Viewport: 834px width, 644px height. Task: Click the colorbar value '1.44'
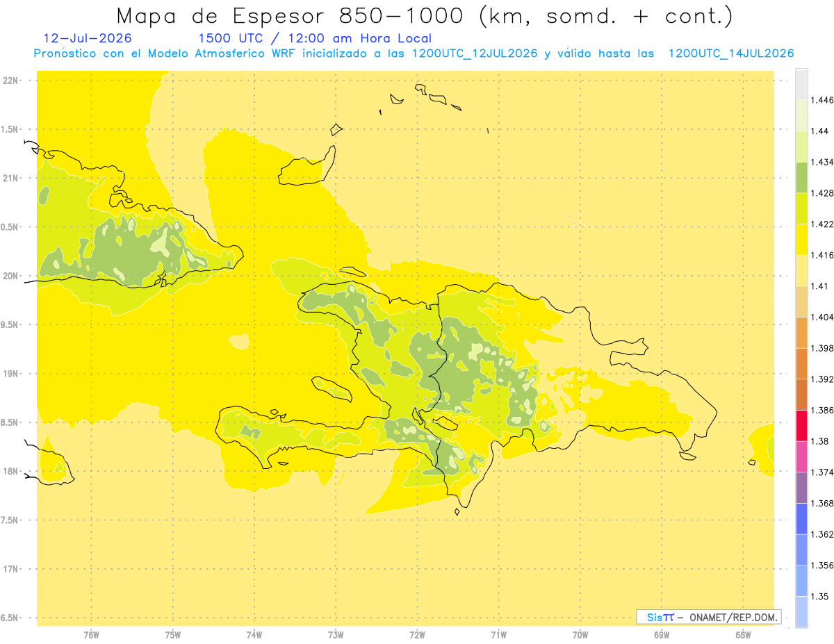[819, 131]
